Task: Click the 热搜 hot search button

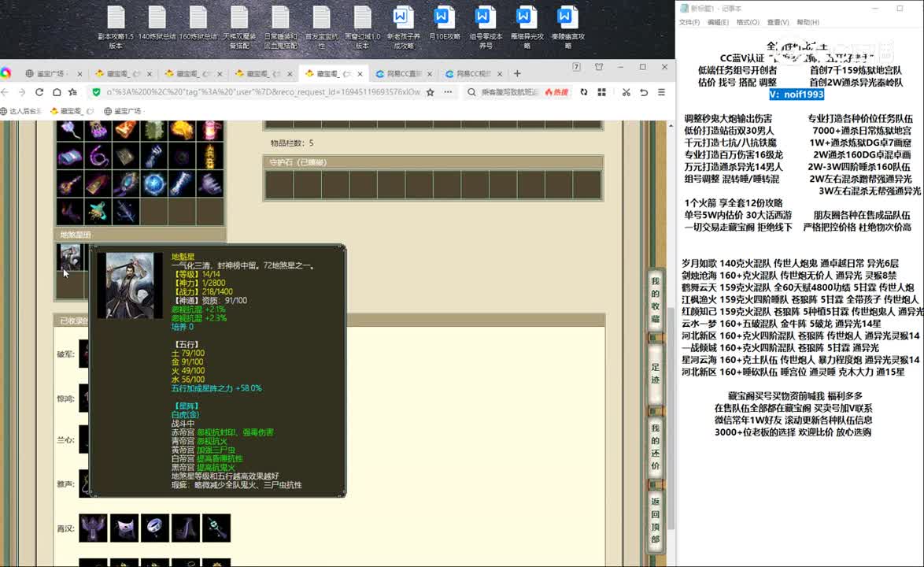Action: [557, 92]
